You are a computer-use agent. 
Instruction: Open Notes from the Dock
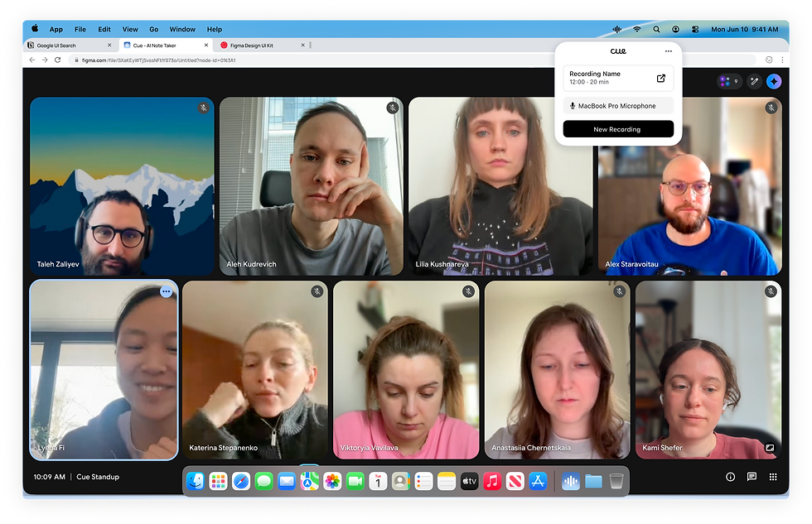pyautogui.click(x=447, y=482)
